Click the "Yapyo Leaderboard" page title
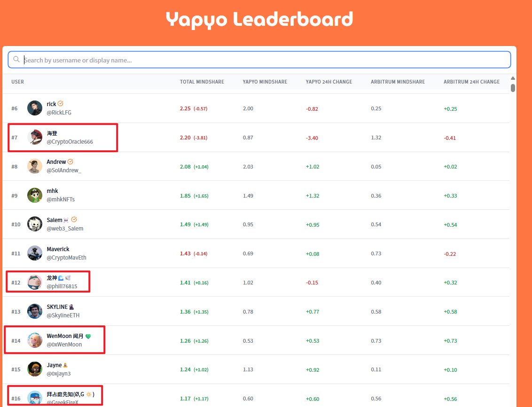The height and width of the screenshot is (407, 532). (259, 19)
